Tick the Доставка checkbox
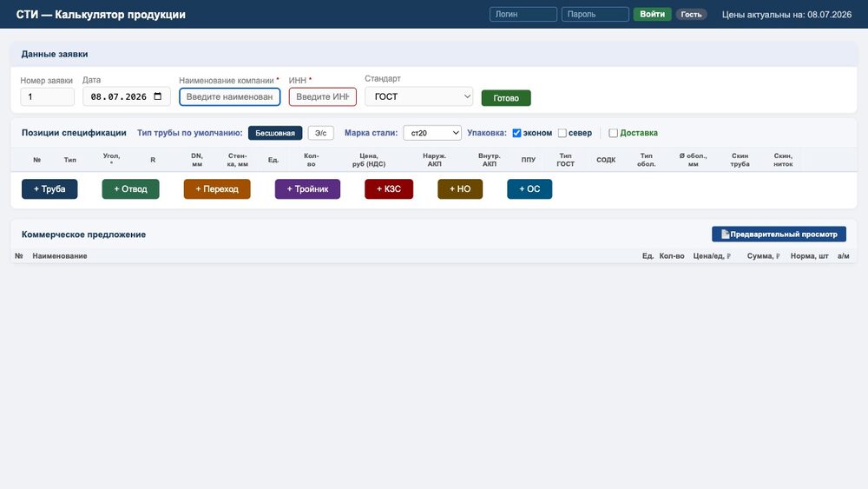 tap(613, 133)
